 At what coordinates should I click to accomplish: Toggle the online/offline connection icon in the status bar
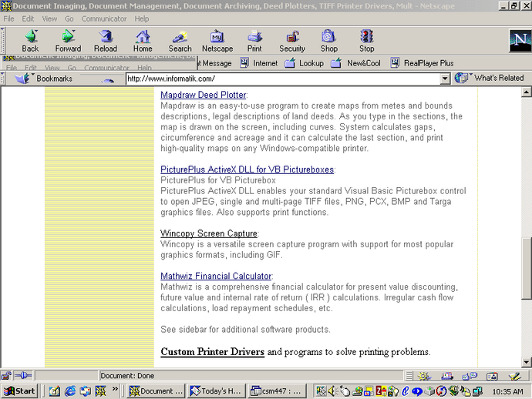click(23, 376)
